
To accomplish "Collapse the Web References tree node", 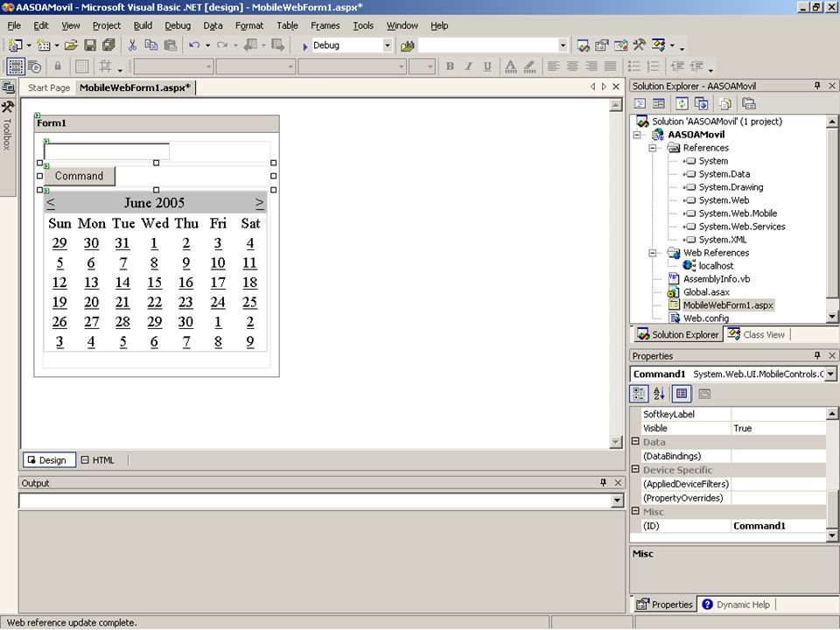I will click(653, 253).
